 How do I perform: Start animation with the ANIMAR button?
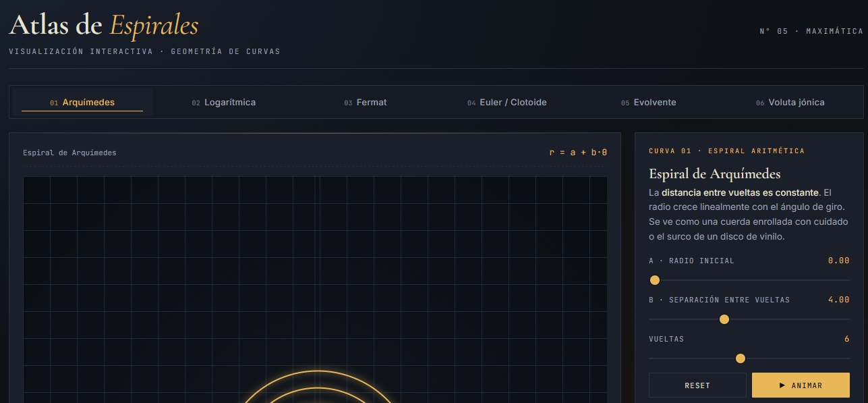click(x=801, y=385)
